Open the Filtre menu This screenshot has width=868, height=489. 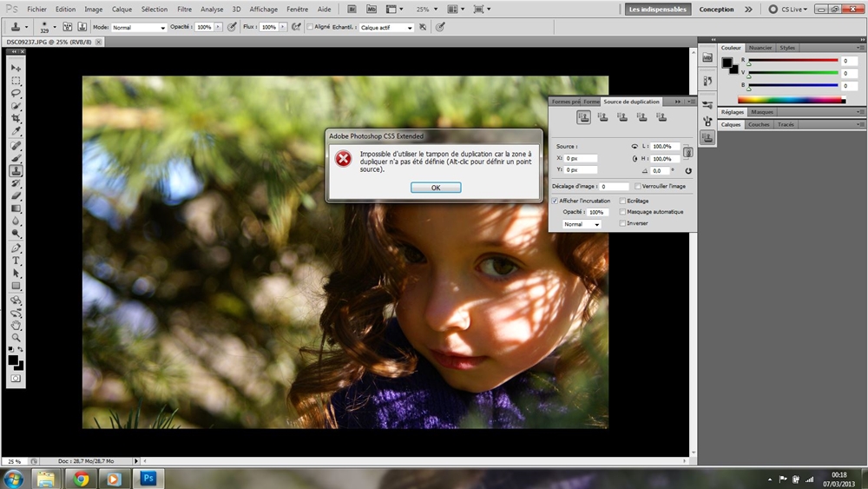point(184,9)
